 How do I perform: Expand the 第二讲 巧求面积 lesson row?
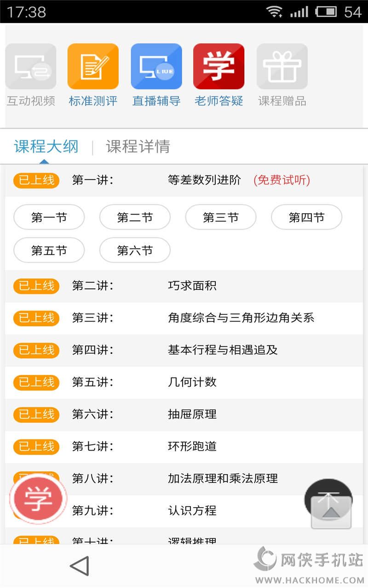(184, 286)
